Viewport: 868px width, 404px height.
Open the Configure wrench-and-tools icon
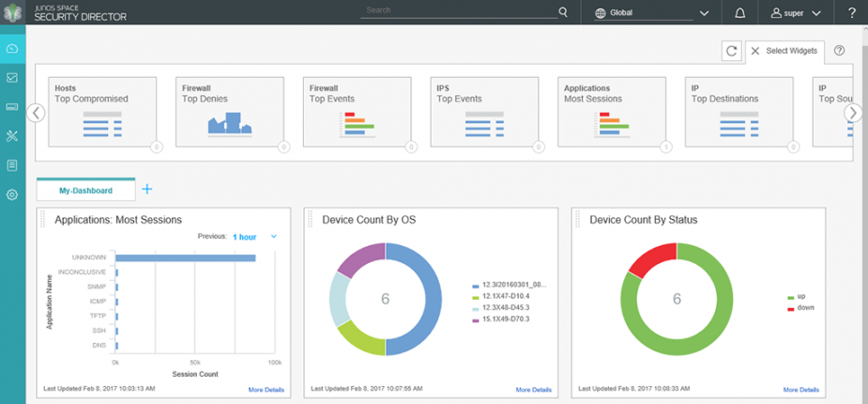pyautogui.click(x=12, y=136)
